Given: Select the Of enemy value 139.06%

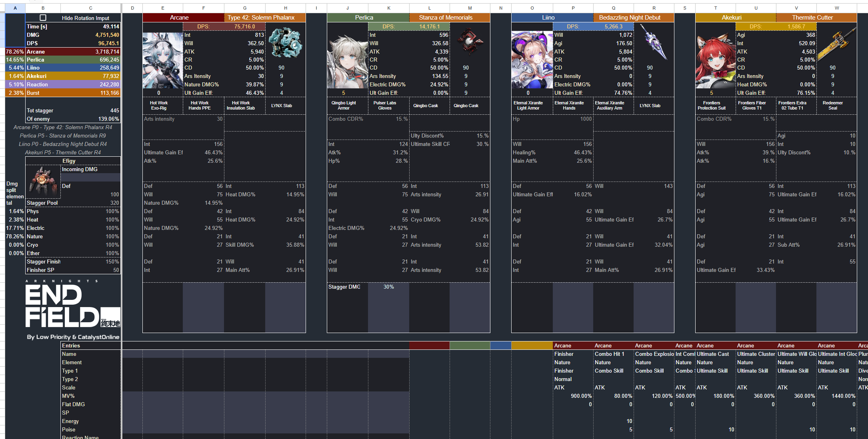Looking at the screenshot, I should pyautogui.click(x=108, y=119).
